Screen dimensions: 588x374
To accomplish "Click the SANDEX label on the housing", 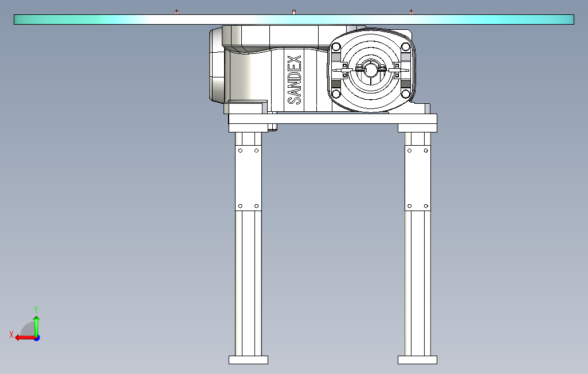I will pyautogui.click(x=295, y=80).
